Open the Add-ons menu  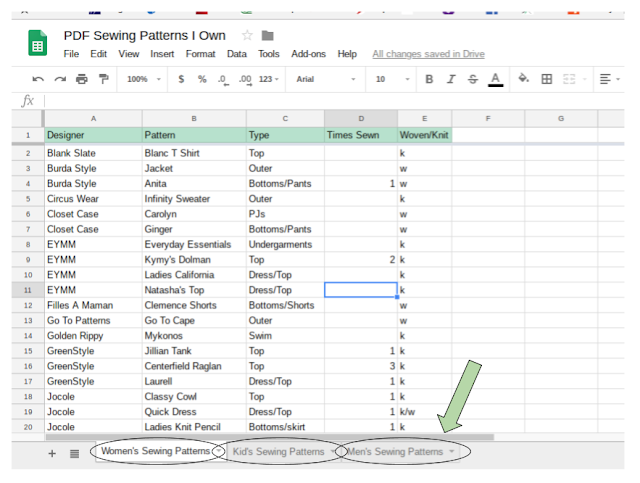(x=308, y=54)
